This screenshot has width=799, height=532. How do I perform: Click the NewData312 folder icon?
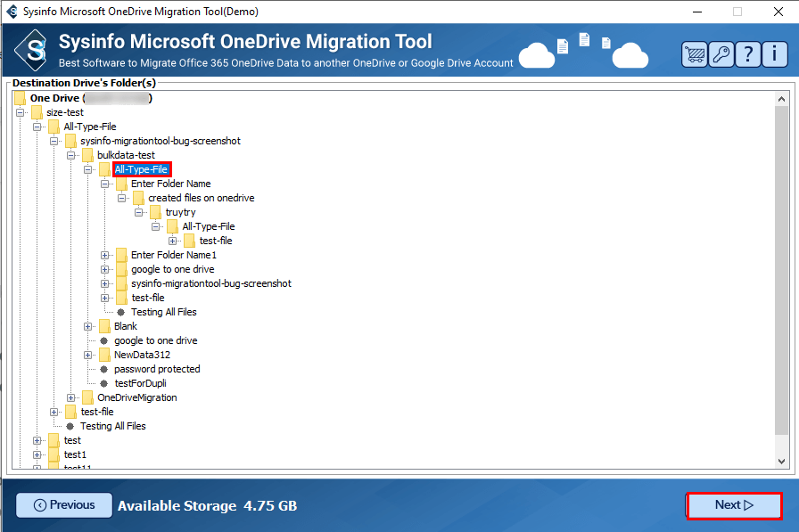105,355
